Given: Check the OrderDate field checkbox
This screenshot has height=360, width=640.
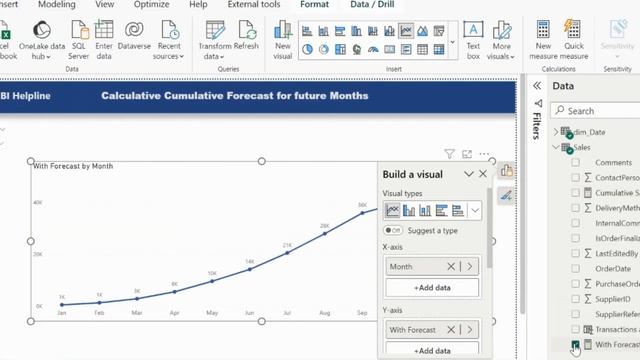Looking at the screenshot, I should [575, 269].
